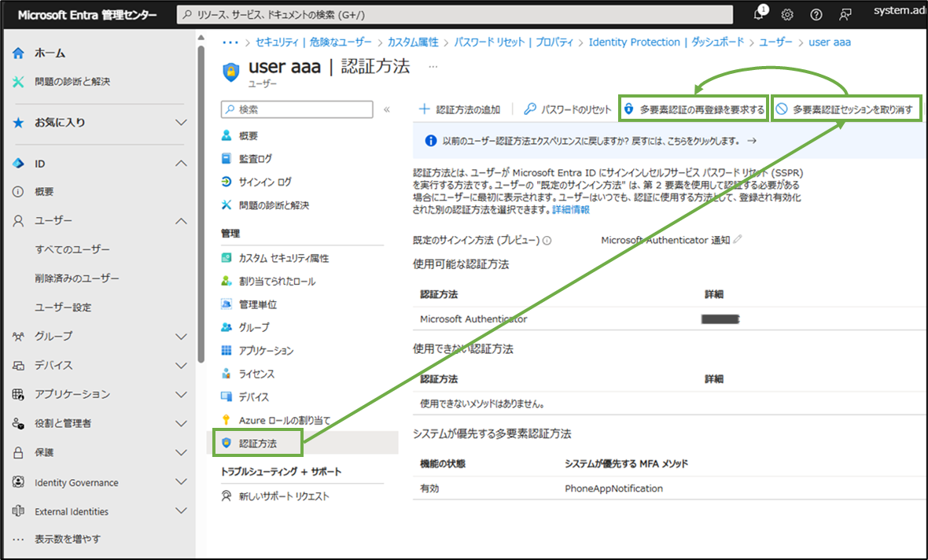This screenshot has width=928, height=560.
Task: Click arrow to revert to previous experience
Action: coord(752,141)
